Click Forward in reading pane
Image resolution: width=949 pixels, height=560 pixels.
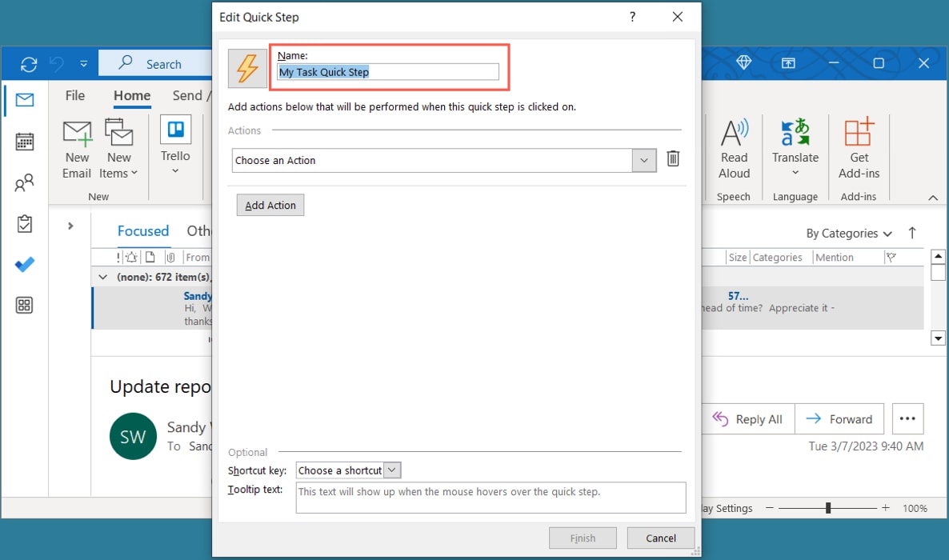[839, 419]
